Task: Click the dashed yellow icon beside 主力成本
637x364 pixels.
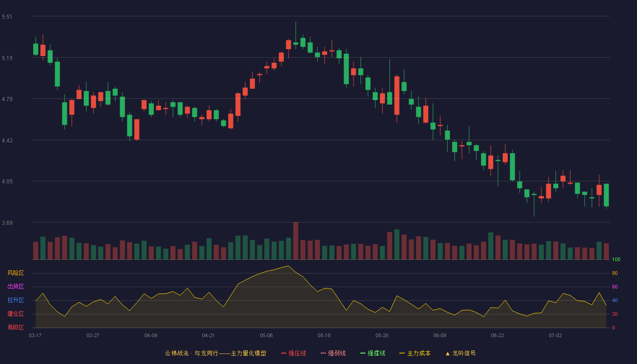Action: click(x=402, y=353)
